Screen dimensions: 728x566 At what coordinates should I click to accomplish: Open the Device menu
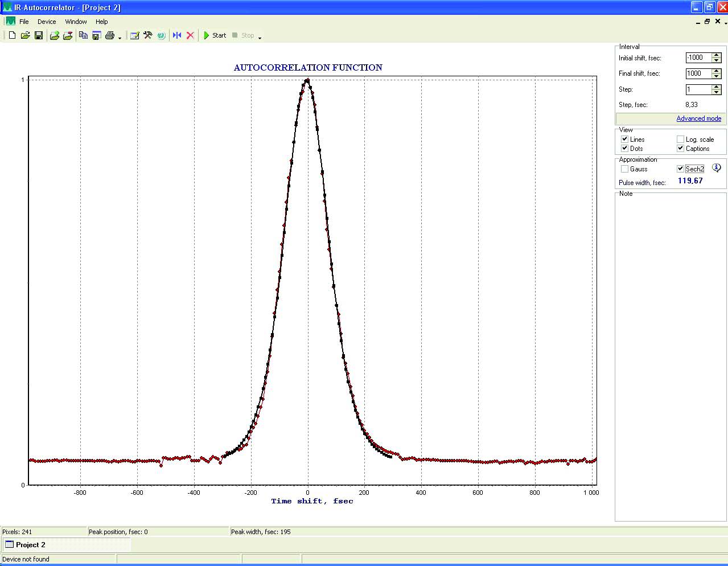click(47, 22)
